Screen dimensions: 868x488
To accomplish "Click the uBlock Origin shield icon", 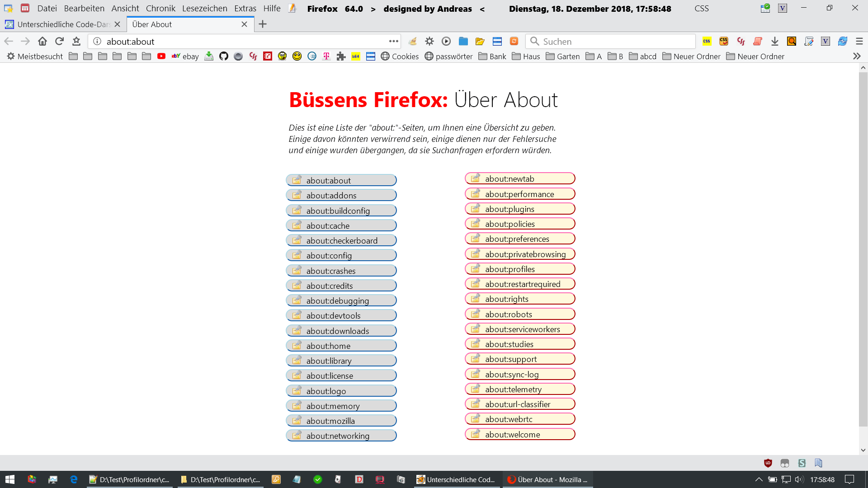I will [x=768, y=463].
